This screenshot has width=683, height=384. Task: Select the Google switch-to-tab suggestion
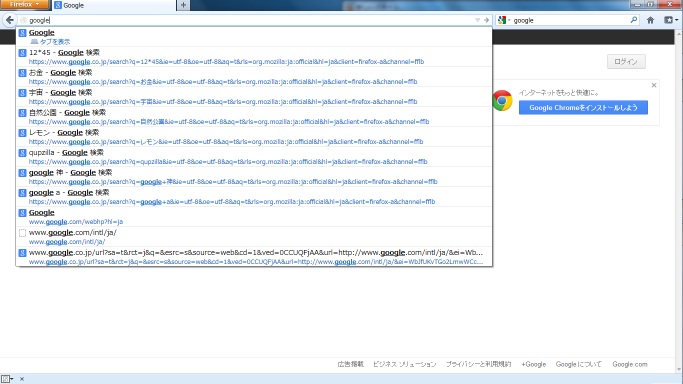pyautogui.click(x=254, y=37)
